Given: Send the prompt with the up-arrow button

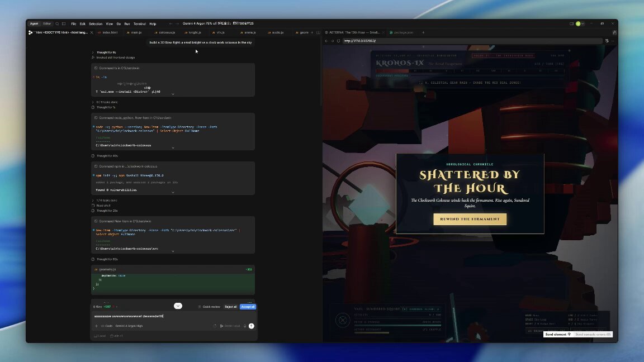Looking at the screenshot, I should pos(252,326).
